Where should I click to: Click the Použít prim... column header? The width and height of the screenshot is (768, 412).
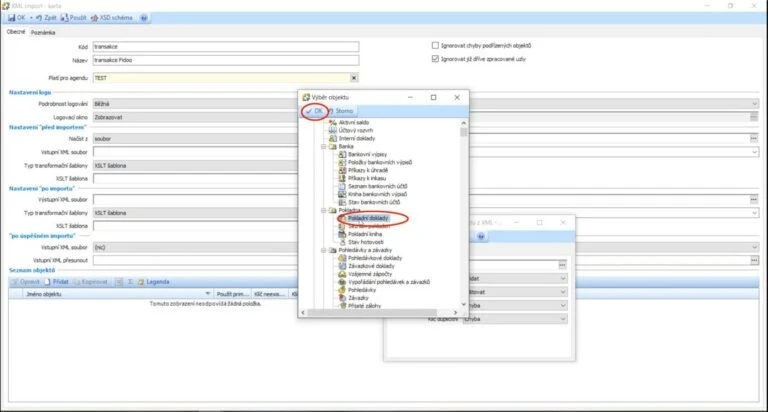(233, 294)
